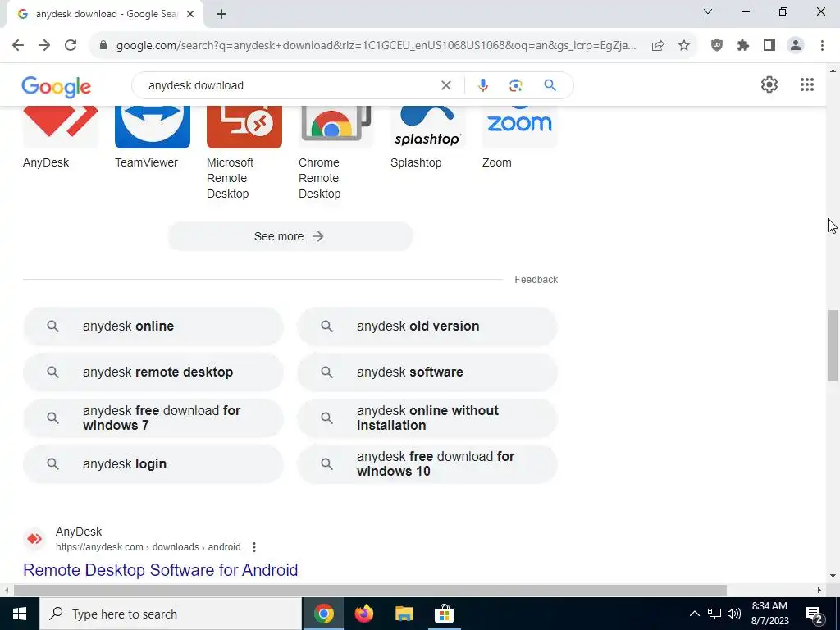
Task: Search for anydesk old version
Action: 427,326
